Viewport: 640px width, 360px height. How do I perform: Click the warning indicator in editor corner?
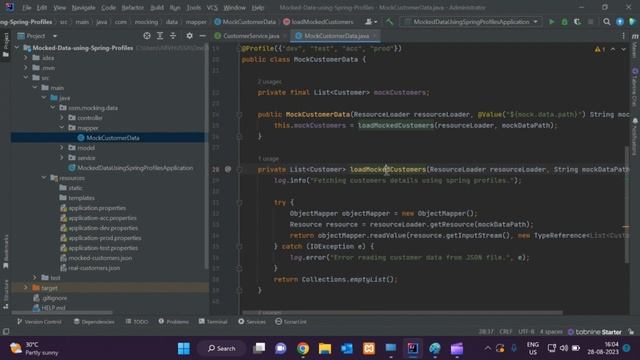coord(600,49)
